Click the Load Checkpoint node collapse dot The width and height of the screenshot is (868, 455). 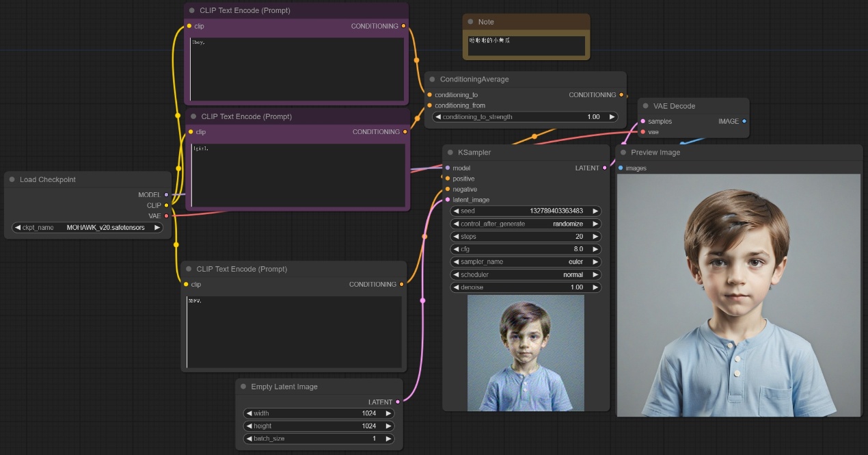[x=12, y=180]
